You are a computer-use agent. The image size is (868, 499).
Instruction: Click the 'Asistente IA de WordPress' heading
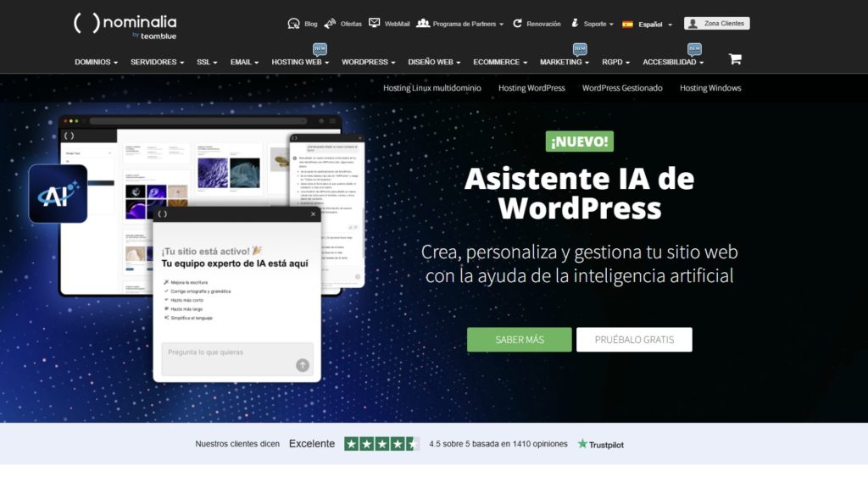[580, 193]
